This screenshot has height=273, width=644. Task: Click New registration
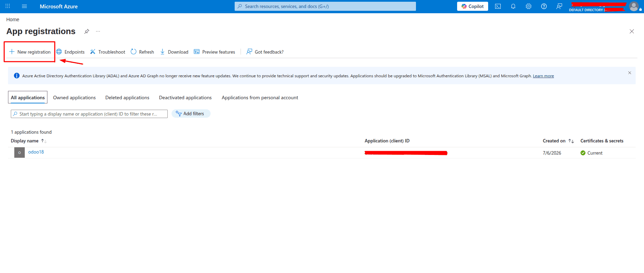30,52
